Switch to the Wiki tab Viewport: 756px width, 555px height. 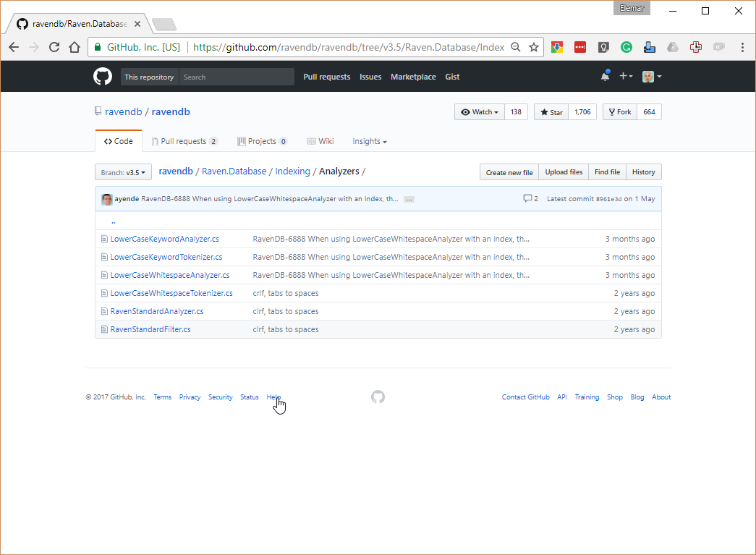(x=320, y=141)
